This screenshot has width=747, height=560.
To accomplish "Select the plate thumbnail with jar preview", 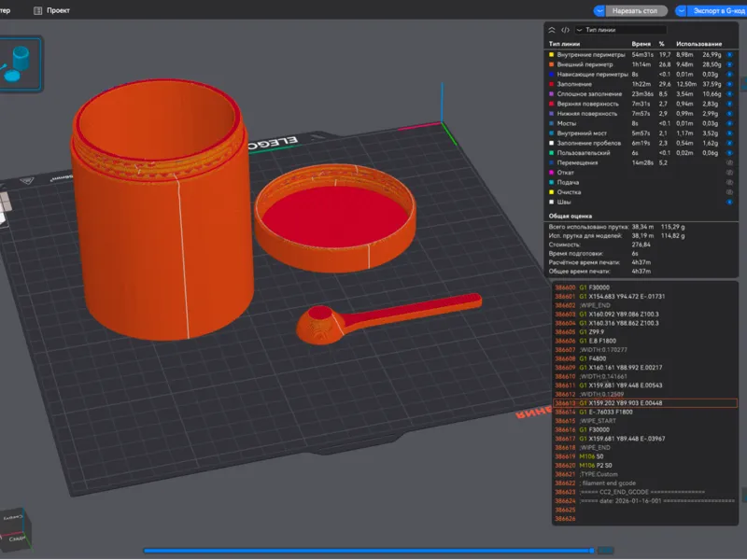I will tap(20, 63).
